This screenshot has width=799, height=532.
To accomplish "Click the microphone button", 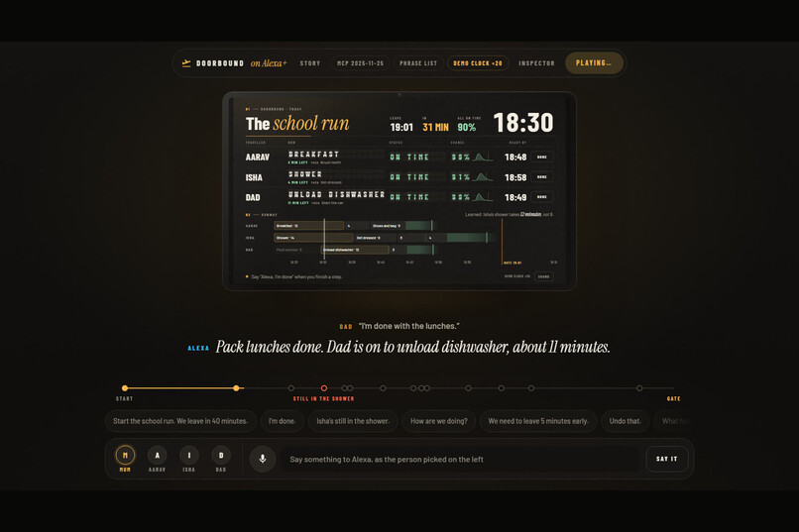I will click(263, 459).
